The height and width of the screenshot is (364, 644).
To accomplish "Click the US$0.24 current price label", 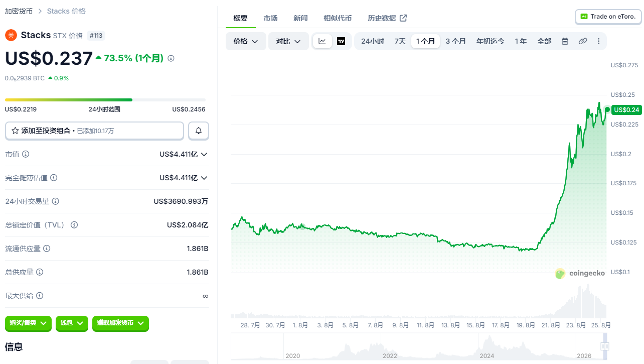I will coord(626,109).
